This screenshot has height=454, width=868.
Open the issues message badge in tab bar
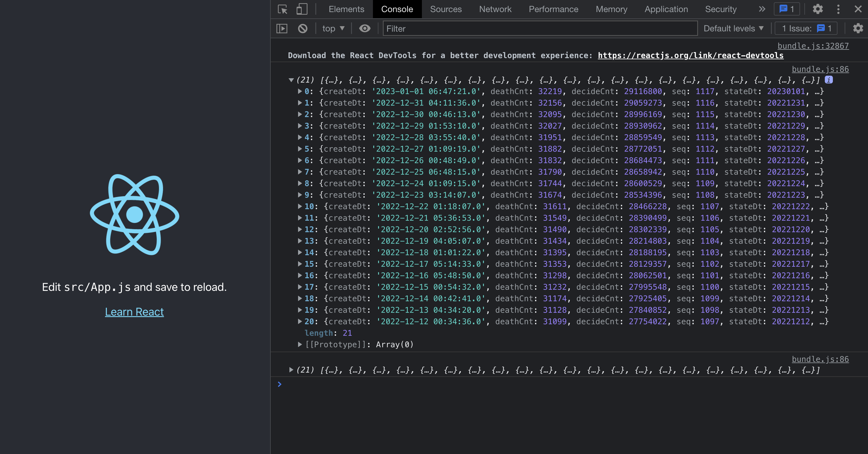click(x=787, y=9)
